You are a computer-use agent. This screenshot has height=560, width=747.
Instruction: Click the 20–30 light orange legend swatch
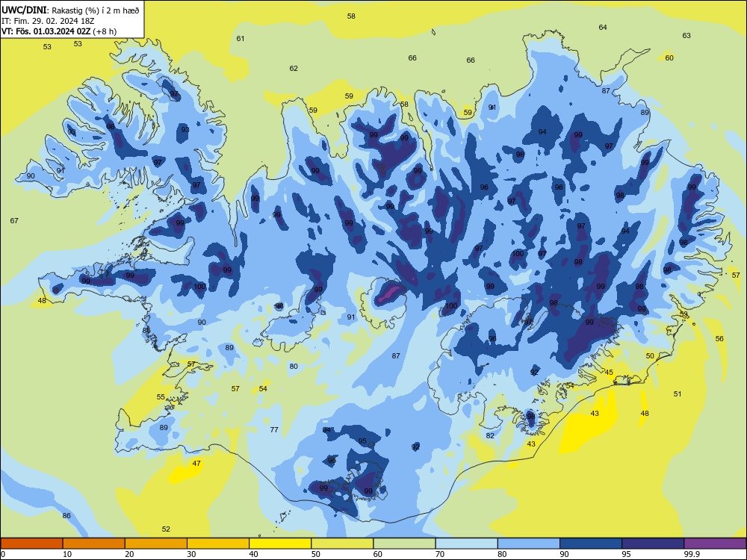pyautogui.click(x=156, y=544)
